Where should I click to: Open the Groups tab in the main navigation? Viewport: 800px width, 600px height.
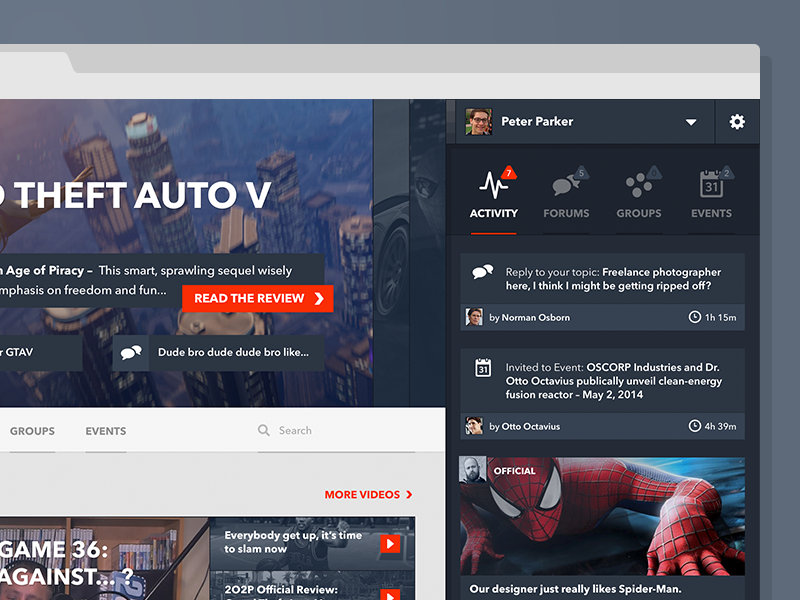[x=32, y=431]
